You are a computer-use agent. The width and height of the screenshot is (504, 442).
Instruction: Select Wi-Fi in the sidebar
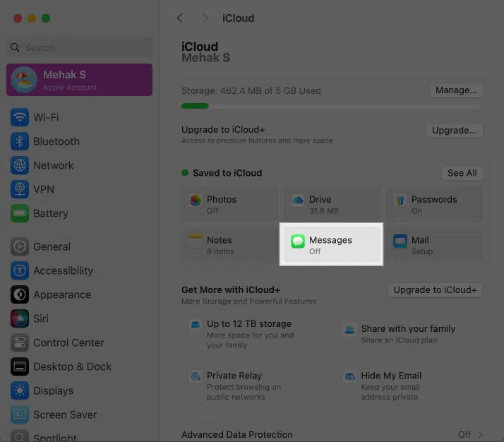[46, 117]
